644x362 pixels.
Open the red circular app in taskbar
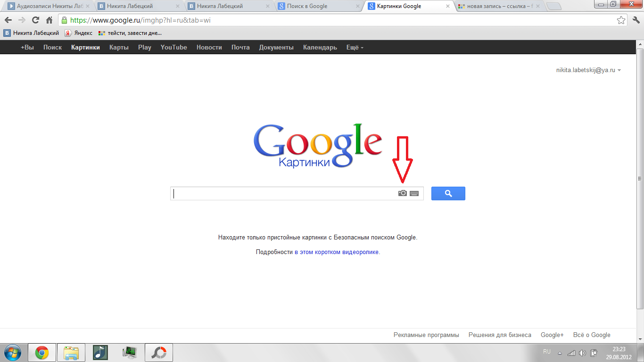[158, 353]
